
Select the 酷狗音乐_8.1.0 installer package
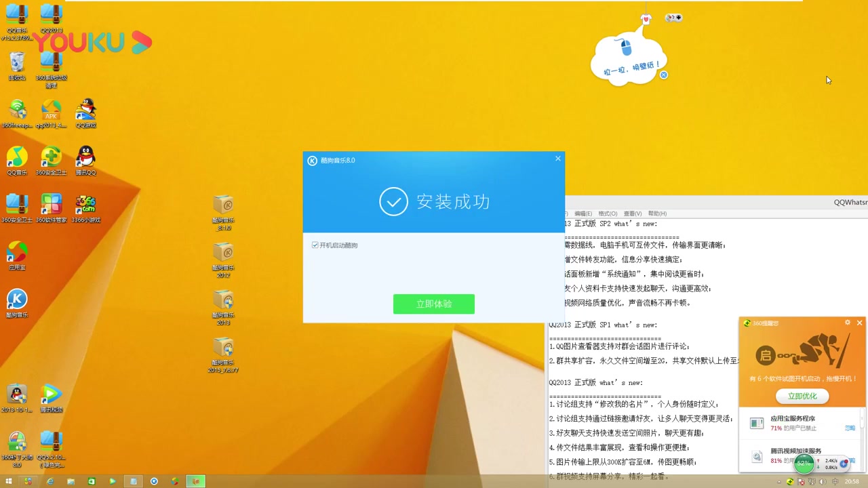pos(223,213)
